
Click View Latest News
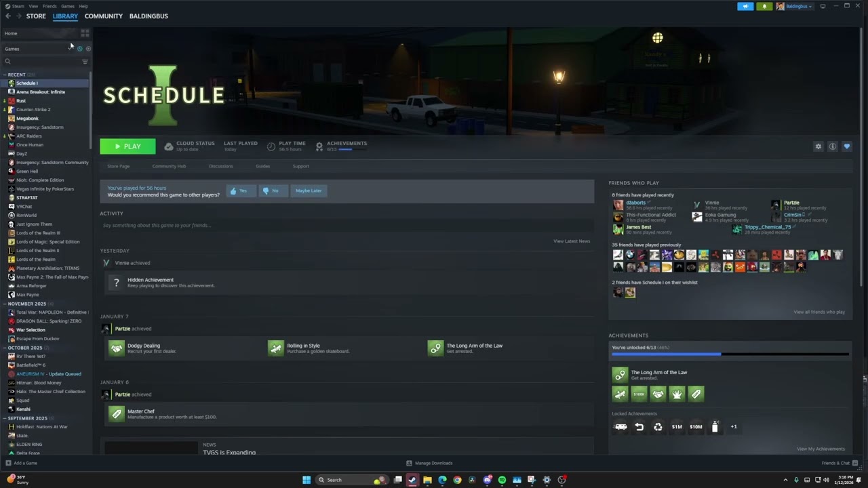pos(572,241)
